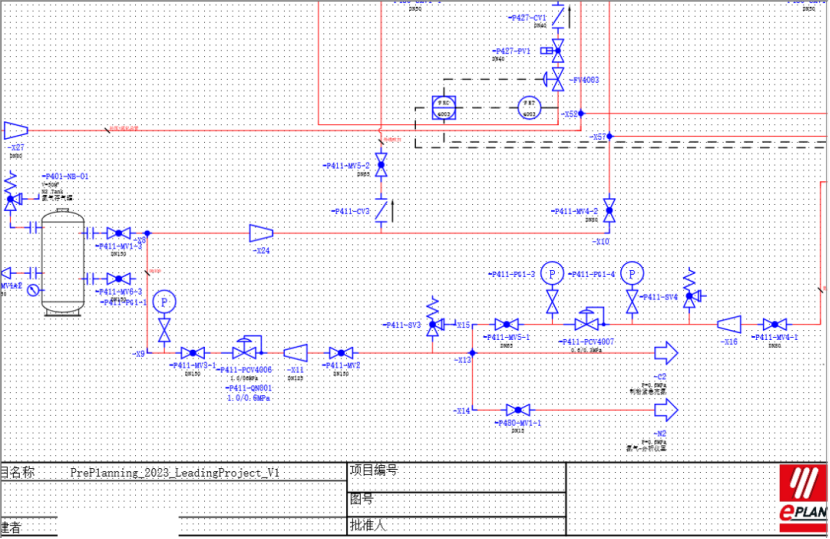Click the P411-PG1-4 pressure gauge circle
The width and height of the screenshot is (830, 539).
coord(631,274)
